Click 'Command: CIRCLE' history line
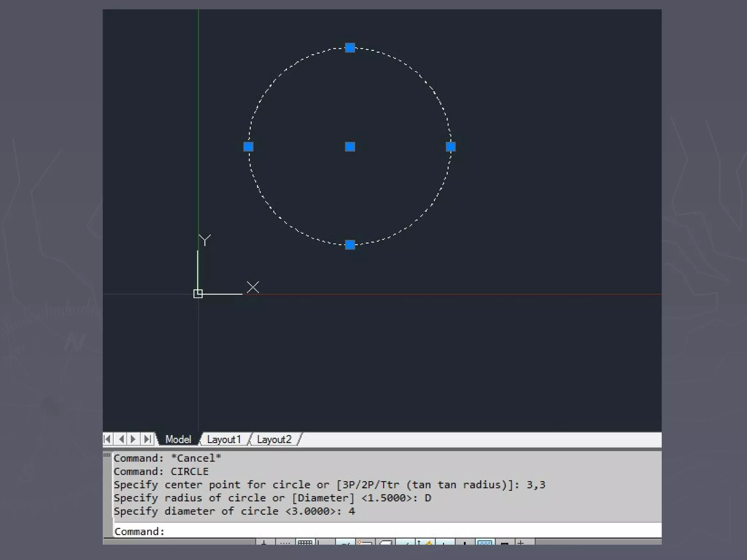The width and height of the screenshot is (747, 560). 161,471
